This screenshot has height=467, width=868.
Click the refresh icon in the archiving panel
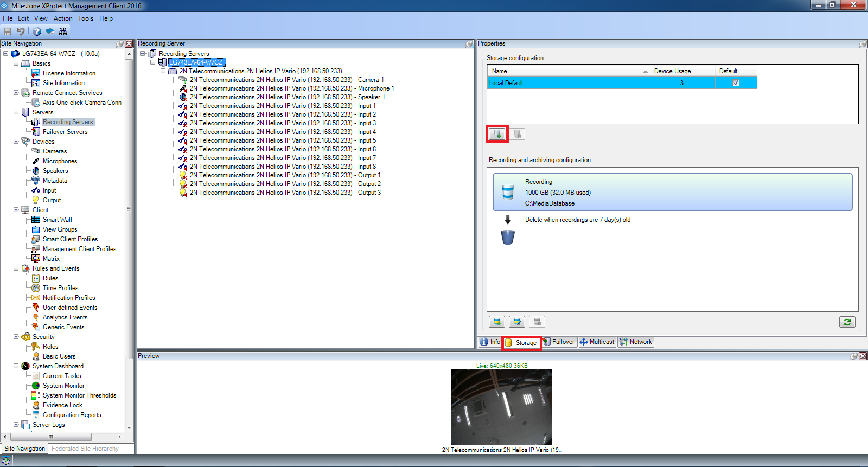point(847,322)
